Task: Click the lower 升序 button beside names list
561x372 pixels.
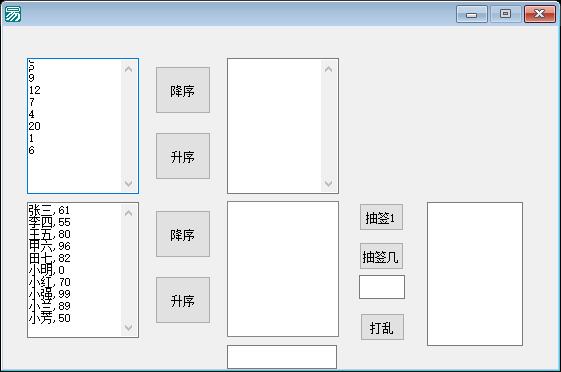Action: click(x=183, y=300)
